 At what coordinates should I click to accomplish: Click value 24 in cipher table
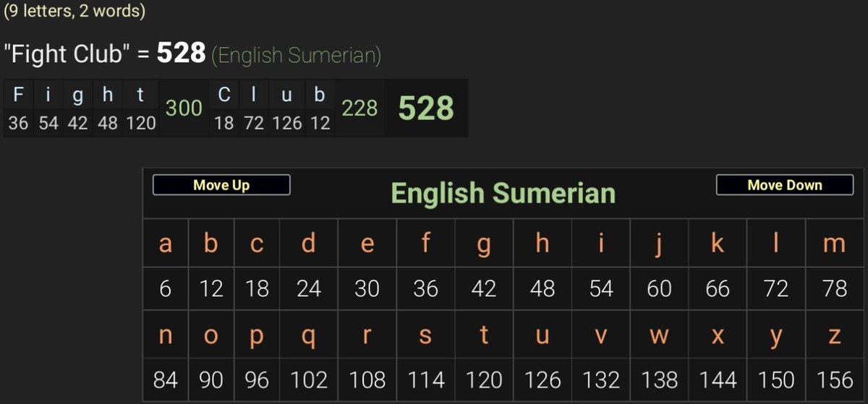308,288
